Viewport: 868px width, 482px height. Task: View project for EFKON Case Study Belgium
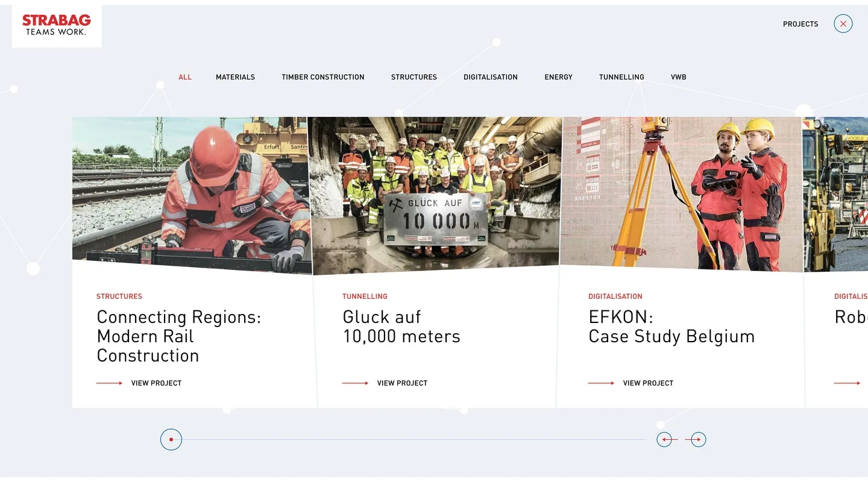pyautogui.click(x=648, y=383)
